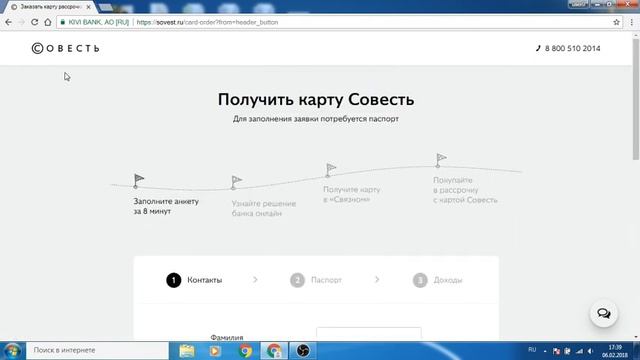Click the Action Center flag tray icon
640x360 pixels.
556,351
